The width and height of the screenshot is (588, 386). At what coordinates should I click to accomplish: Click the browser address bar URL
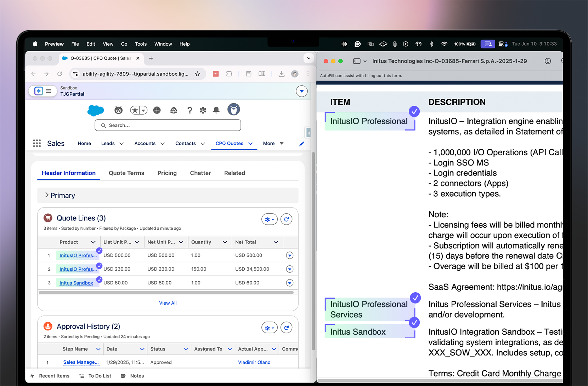[x=135, y=74]
